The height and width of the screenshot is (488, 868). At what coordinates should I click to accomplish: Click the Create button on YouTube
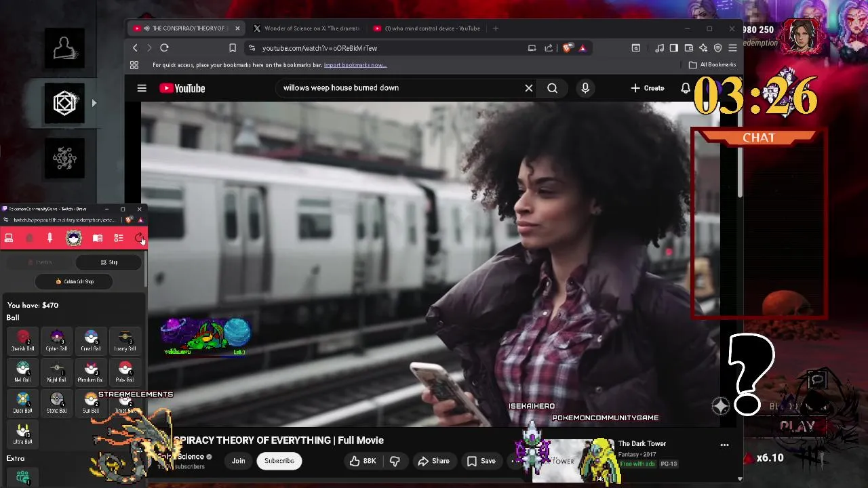647,88
